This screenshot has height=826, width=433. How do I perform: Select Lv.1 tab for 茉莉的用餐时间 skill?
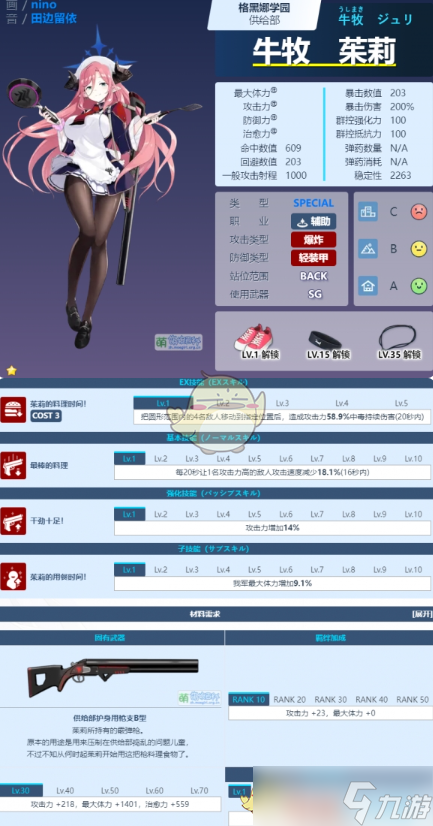[x=130, y=569]
